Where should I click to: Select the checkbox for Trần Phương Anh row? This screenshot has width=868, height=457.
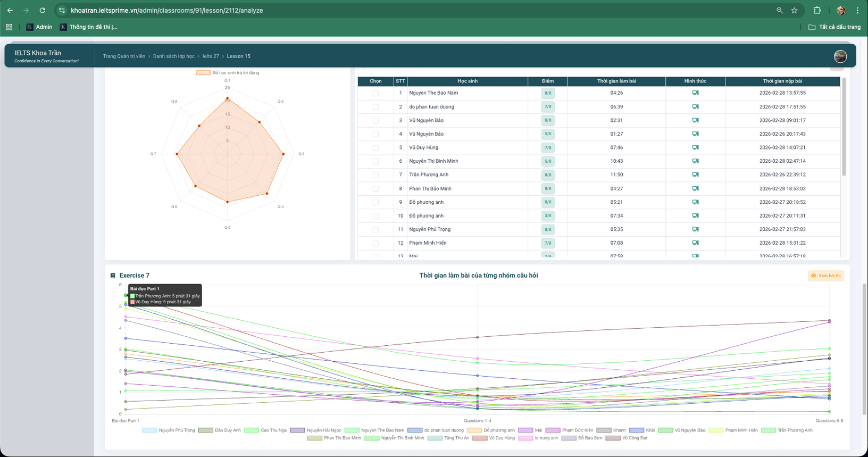[x=375, y=175]
